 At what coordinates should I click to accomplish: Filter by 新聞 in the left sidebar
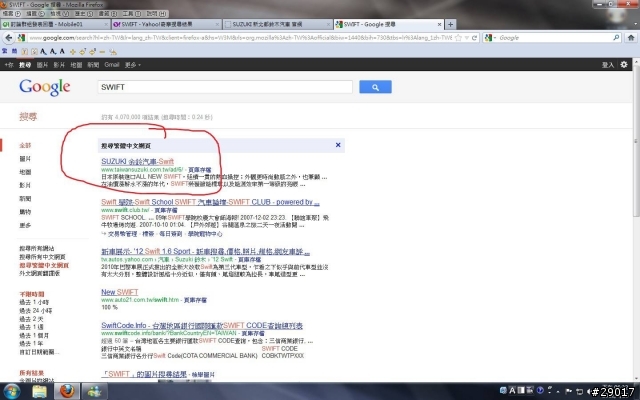[x=25, y=198]
